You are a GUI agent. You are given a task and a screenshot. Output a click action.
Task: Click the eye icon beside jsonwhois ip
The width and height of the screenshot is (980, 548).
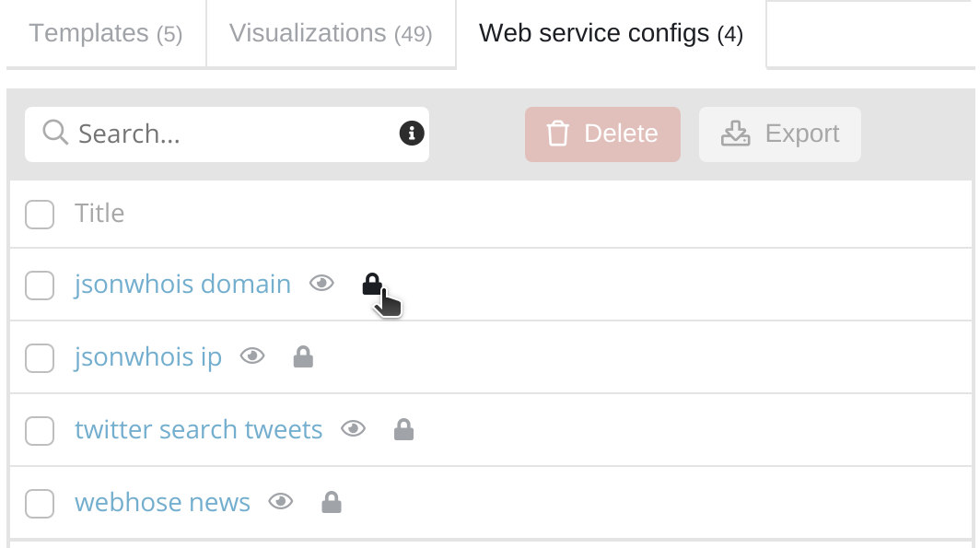point(252,356)
